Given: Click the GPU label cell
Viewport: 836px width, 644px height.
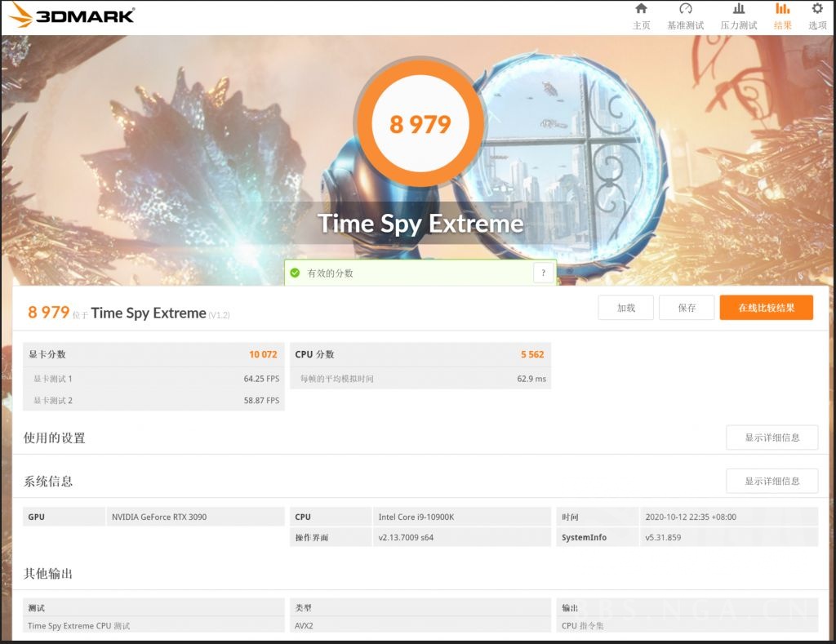Looking at the screenshot, I should (x=64, y=517).
